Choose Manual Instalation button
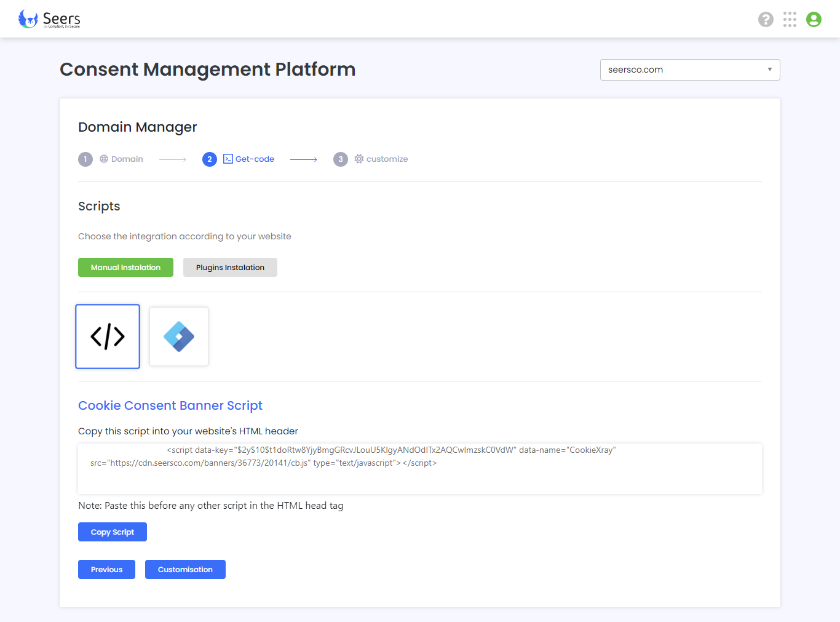The height and width of the screenshot is (622, 840). 125,268
